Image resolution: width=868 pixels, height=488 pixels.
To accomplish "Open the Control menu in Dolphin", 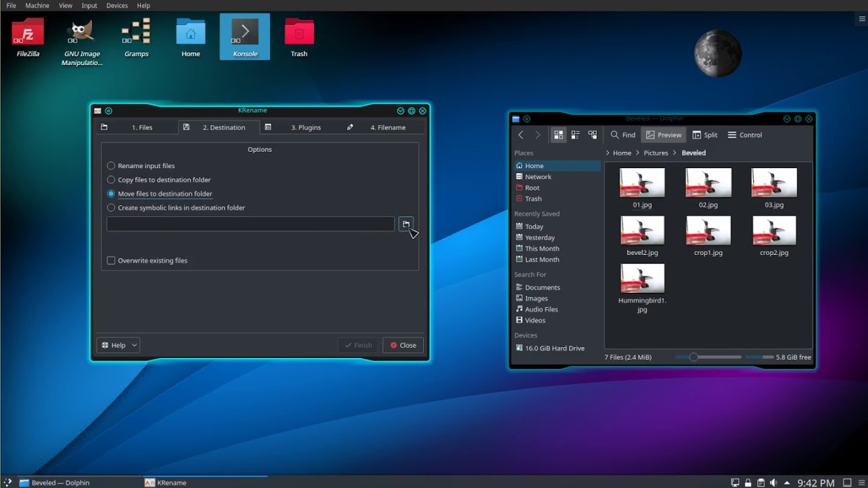I will pyautogui.click(x=745, y=135).
